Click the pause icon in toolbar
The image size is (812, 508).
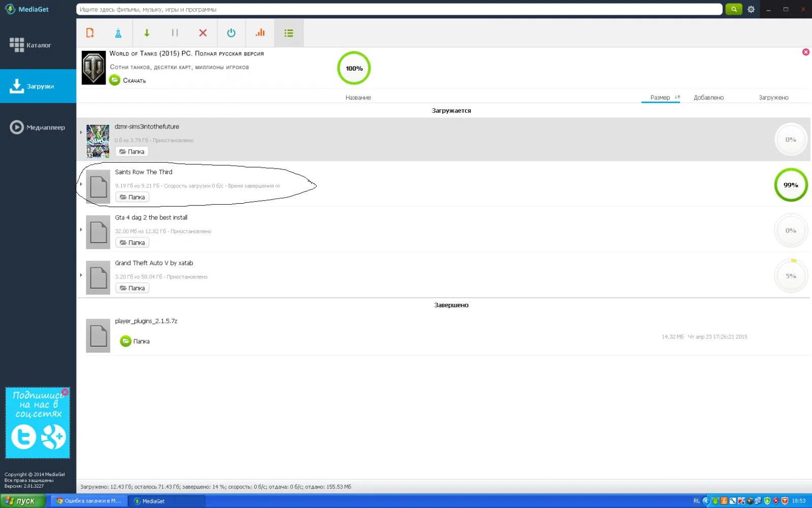coord(175,33)
